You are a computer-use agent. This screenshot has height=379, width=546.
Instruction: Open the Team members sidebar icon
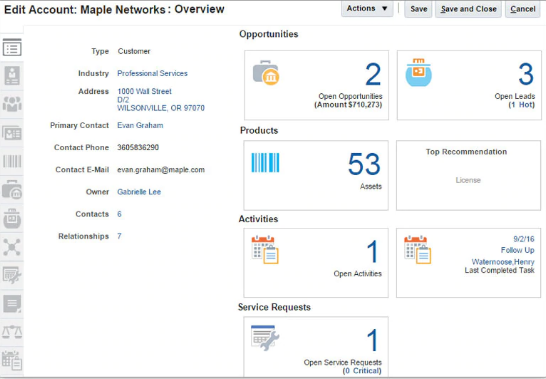(12, 104)
